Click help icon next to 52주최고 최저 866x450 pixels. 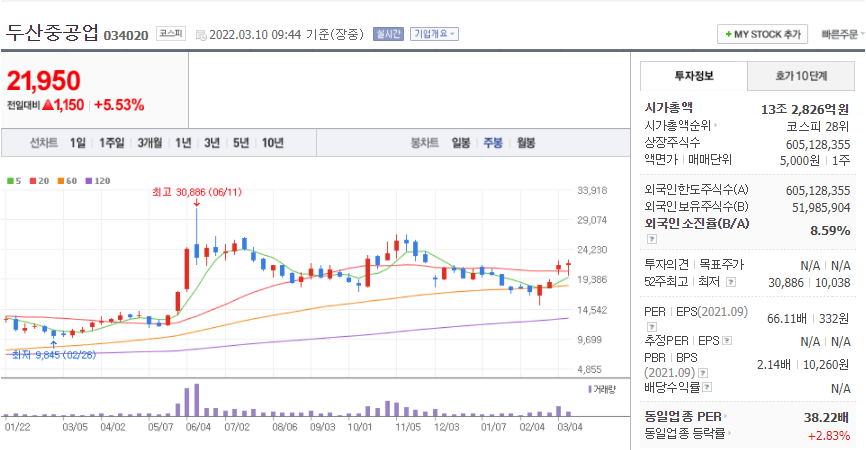pyautogui.click(x=731, y=282)
